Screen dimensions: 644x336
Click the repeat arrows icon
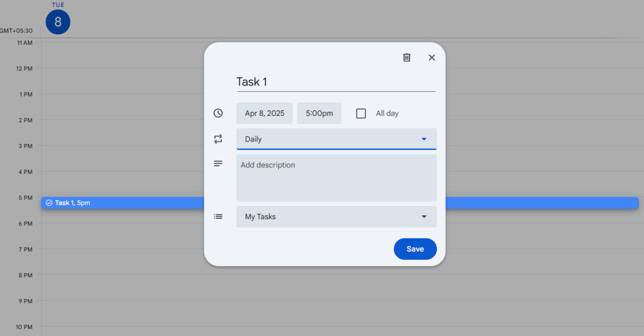pyautogui.click(x=218, y=139)
